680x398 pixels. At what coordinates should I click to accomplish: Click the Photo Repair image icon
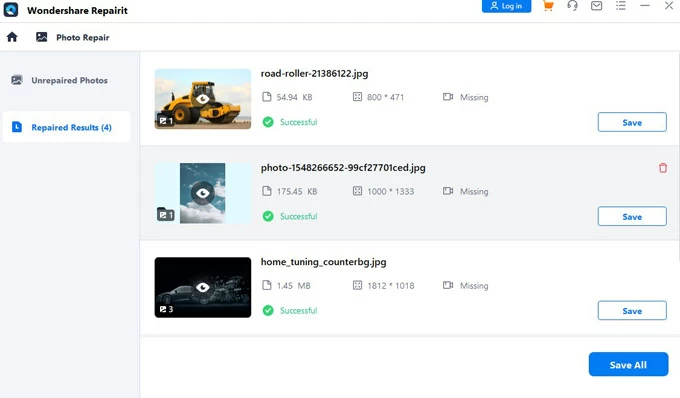click(x=42, y=37)
